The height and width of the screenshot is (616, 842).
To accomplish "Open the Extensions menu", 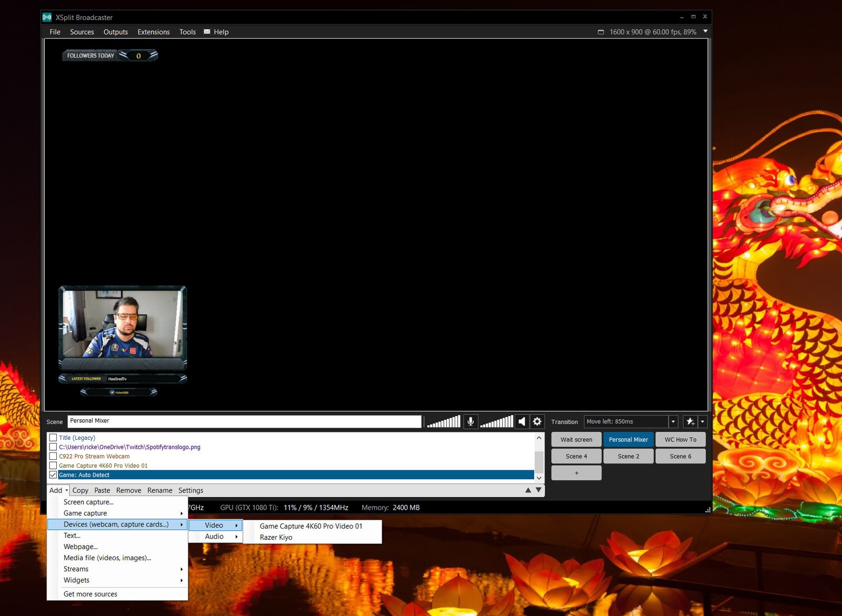I will pos(153,32).
